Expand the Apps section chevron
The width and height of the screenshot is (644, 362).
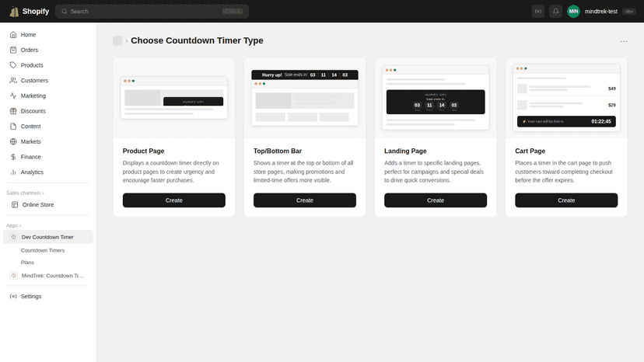(20, 226)
